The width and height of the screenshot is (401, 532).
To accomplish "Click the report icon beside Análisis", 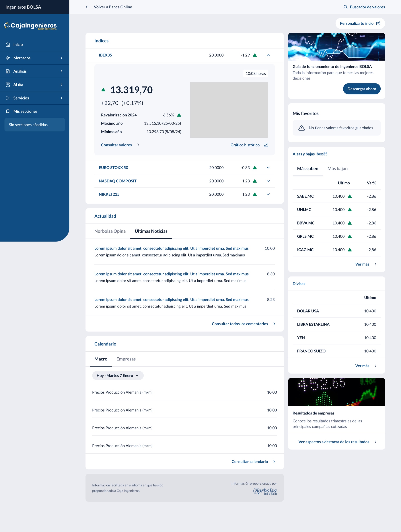I will [8, 71].
